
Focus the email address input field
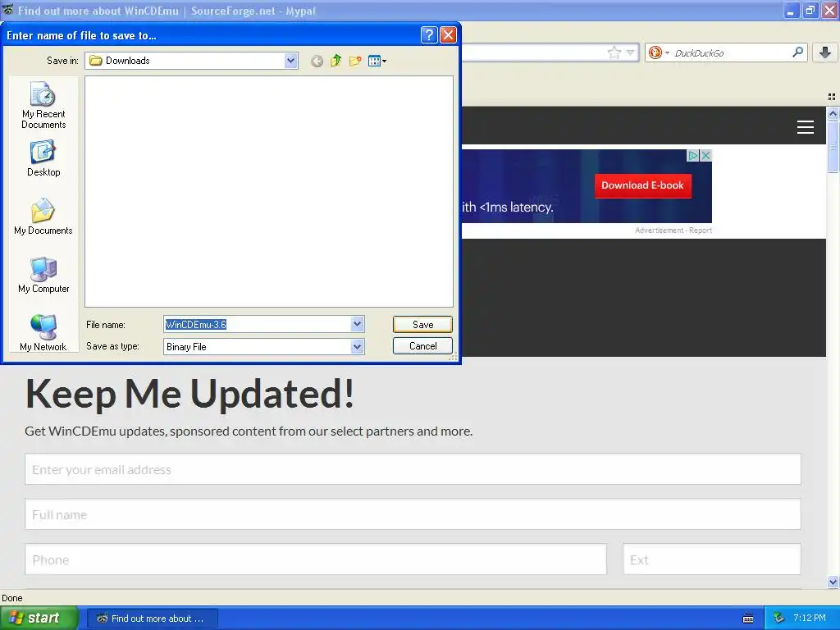[x=413, y=469]
